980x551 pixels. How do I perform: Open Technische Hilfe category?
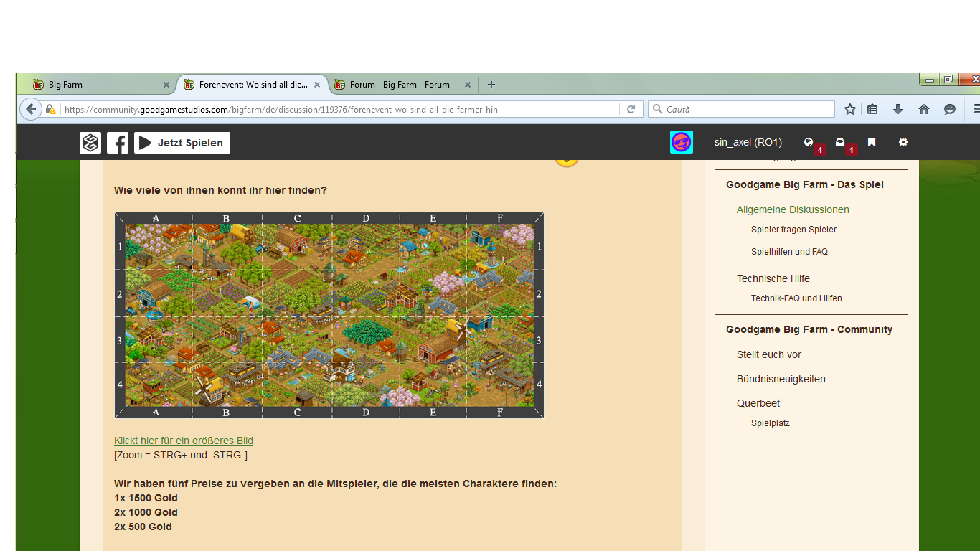coord(773,278)
